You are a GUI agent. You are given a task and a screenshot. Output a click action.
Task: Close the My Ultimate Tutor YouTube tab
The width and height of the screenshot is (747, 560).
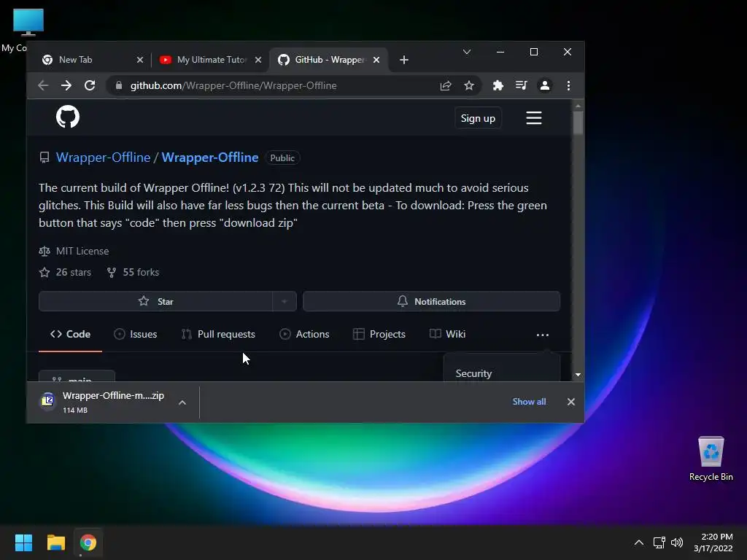click(258, 60)
